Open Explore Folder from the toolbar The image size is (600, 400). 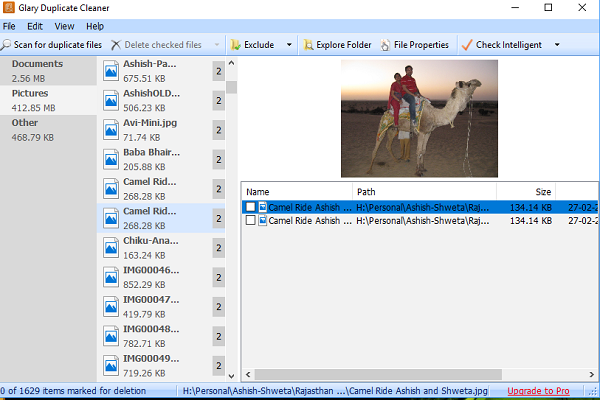click(x=337, y=45)
